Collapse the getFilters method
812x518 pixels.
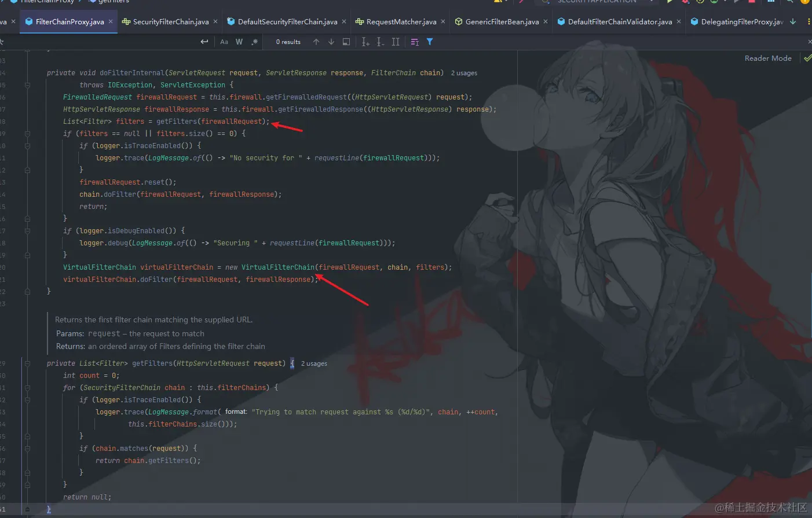click(x=27, y=363)
